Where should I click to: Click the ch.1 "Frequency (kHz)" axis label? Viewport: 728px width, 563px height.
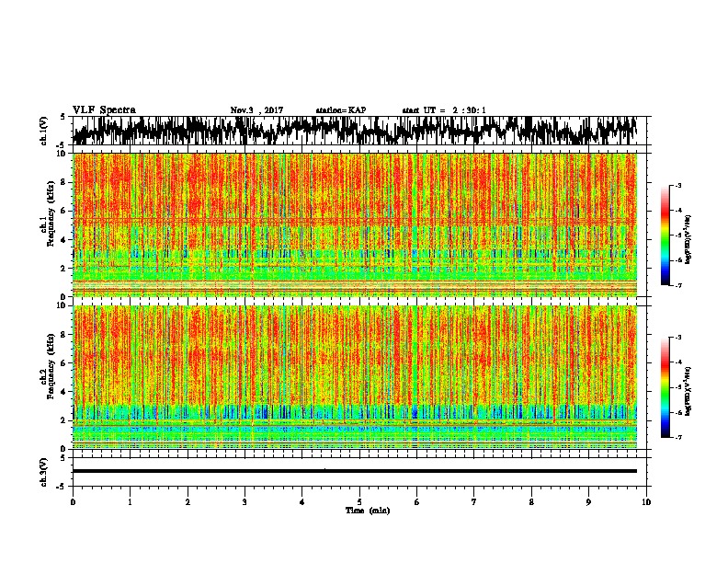coord(51,214)
